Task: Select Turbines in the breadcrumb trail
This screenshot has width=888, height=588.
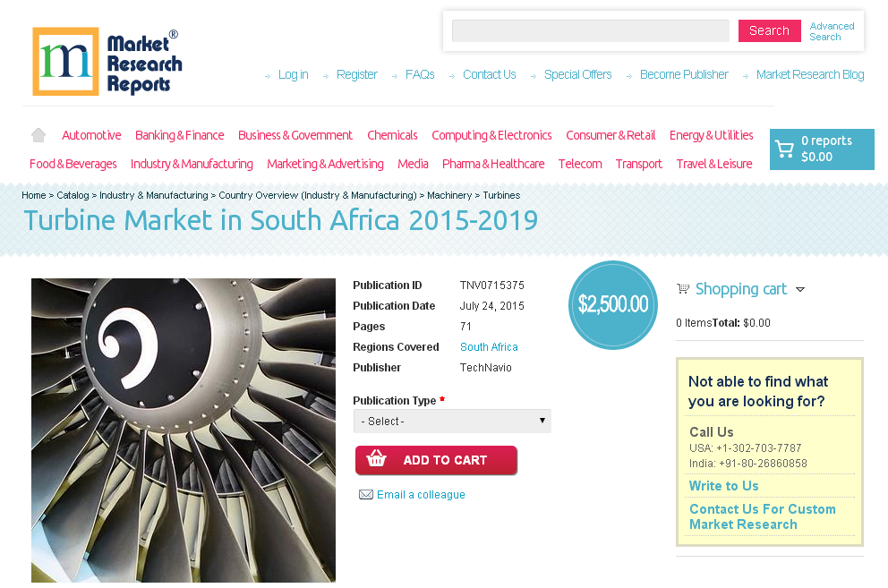Action: 501,195
